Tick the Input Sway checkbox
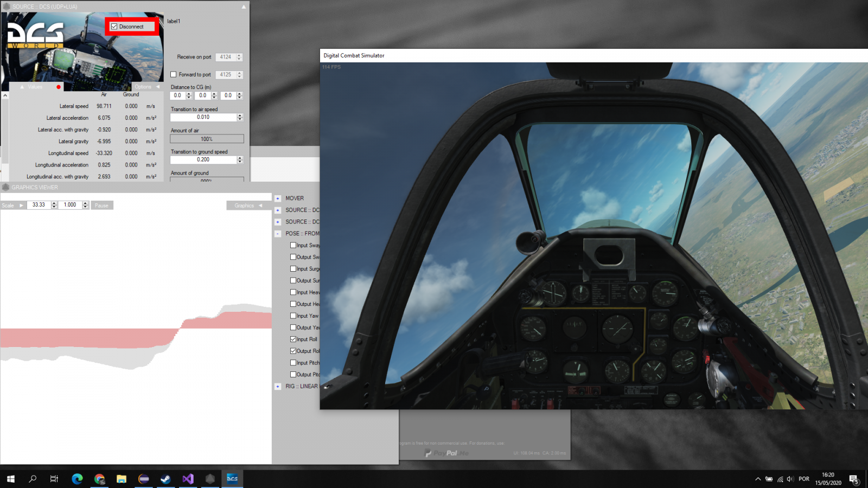Image resolution: width=868 pixels, height=488 pixels. (293, 245)
